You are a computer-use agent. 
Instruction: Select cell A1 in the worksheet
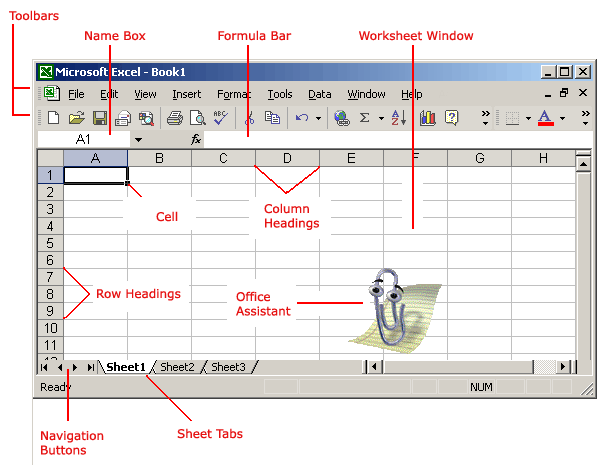coord(96,175)
